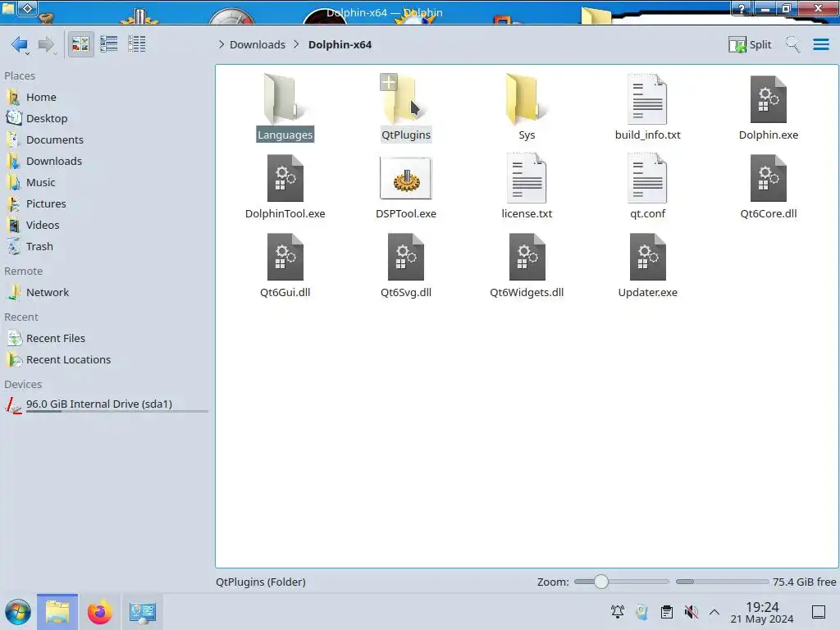Image resolution: width=840 pixels, height=630 pixels.
Task: Go back with the blue arrow
Action: point(20,44)
